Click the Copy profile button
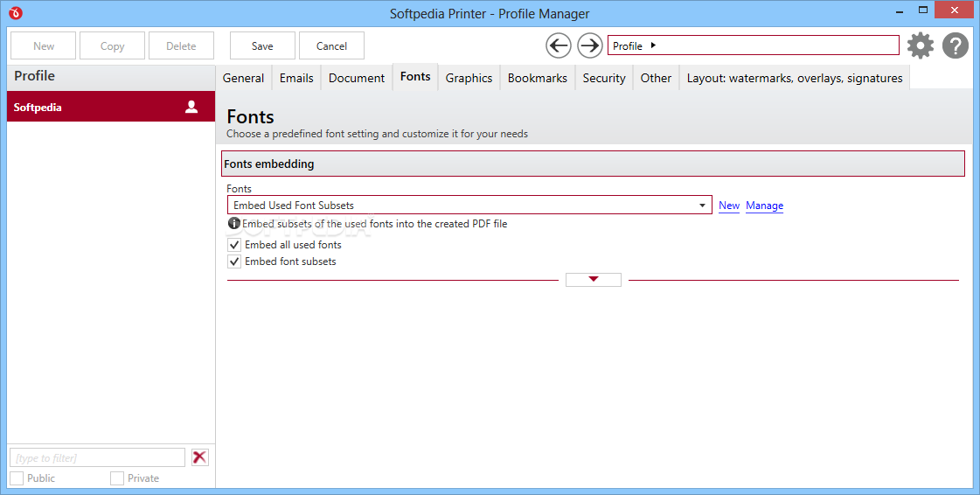The height and width of the screenshot is (495, 980). coord(113,45)
